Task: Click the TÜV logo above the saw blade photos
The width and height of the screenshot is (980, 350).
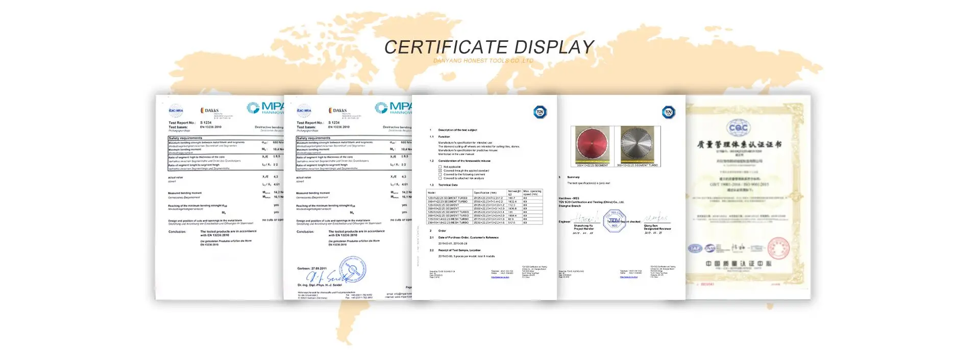Action: point(668,112)
